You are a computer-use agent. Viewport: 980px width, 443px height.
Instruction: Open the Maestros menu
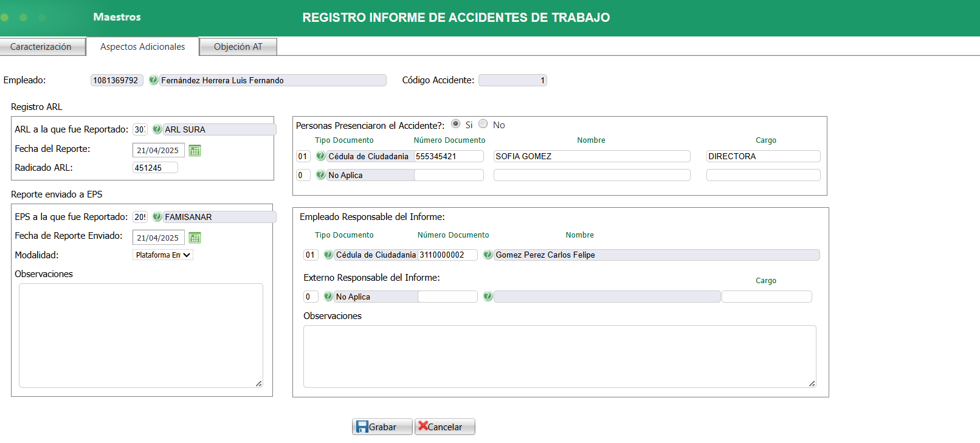pyautogui.click(x=117, y=17)
